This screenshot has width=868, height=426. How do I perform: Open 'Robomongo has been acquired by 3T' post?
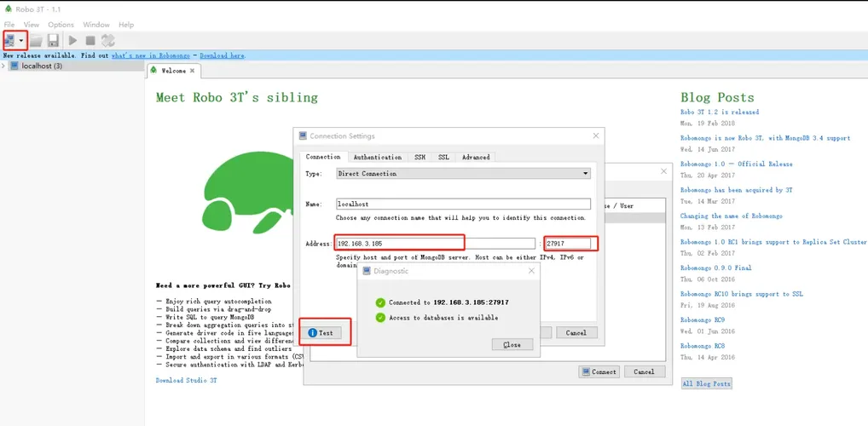click(736, 190)
